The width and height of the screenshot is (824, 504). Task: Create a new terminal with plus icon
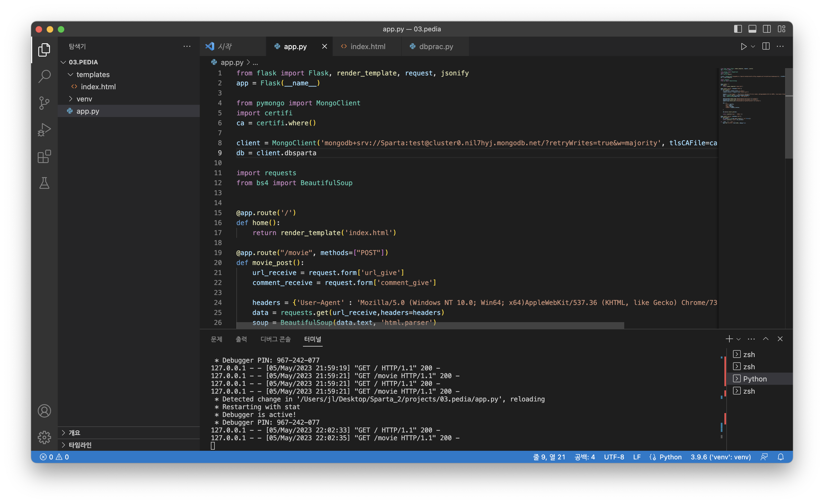729,339
